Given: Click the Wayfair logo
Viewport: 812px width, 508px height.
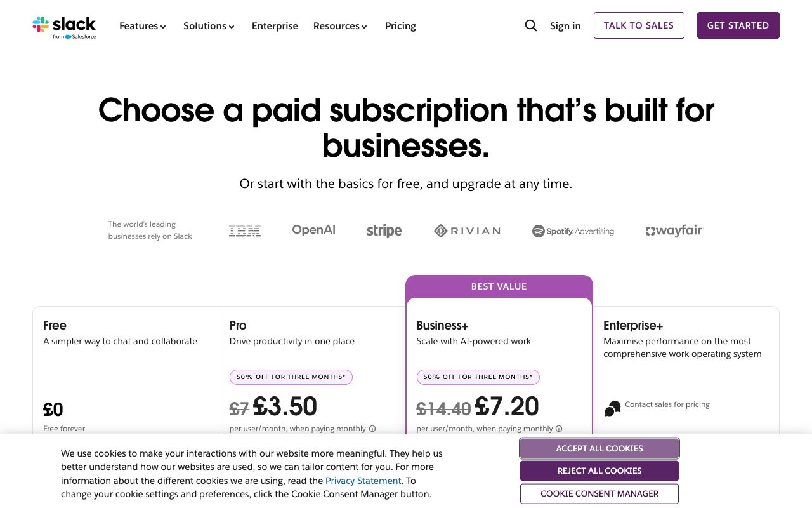Looking at the screenshot, I should (674, 231).
